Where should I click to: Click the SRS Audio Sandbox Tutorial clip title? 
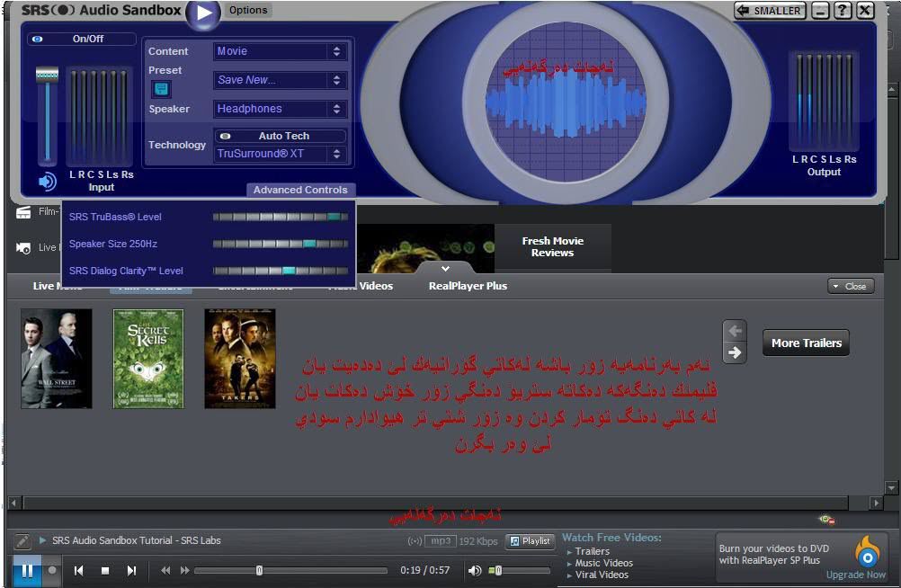[x=136, y=540]
